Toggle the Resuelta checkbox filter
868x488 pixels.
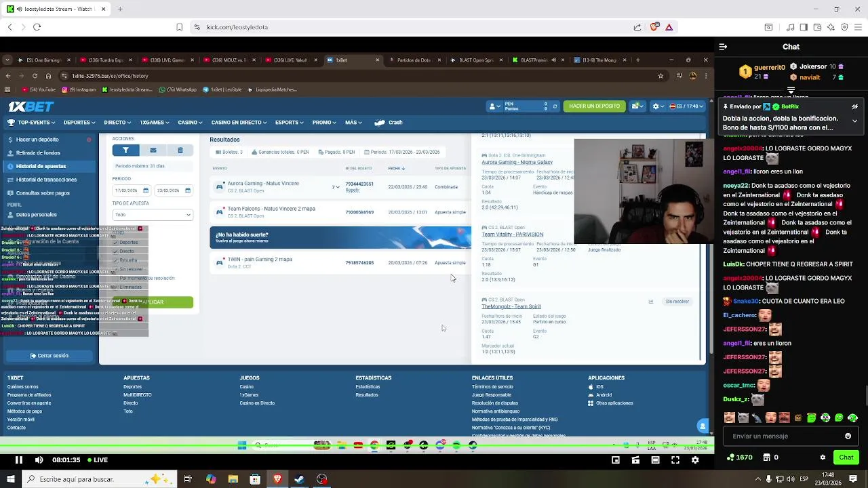point(116,260)
